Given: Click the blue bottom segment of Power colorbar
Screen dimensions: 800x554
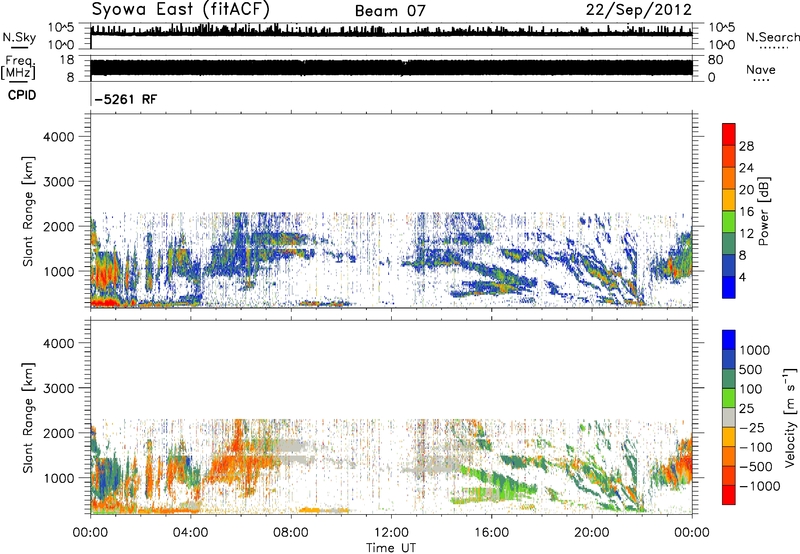Looking at the screenshot, I should pos(729,288).
